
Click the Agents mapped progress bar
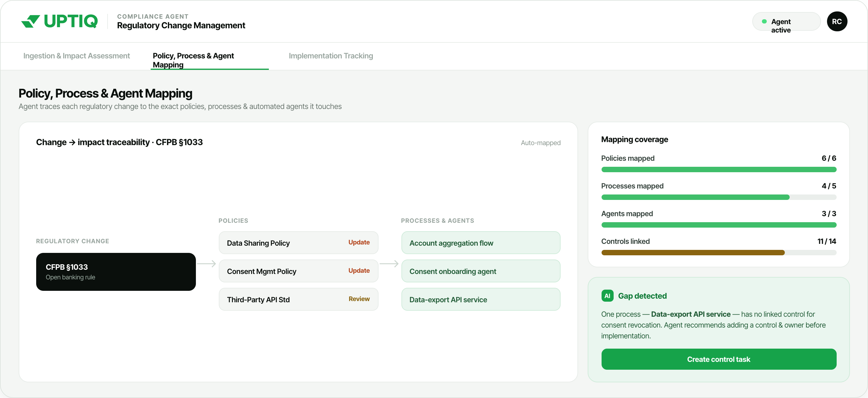[719, 225]
